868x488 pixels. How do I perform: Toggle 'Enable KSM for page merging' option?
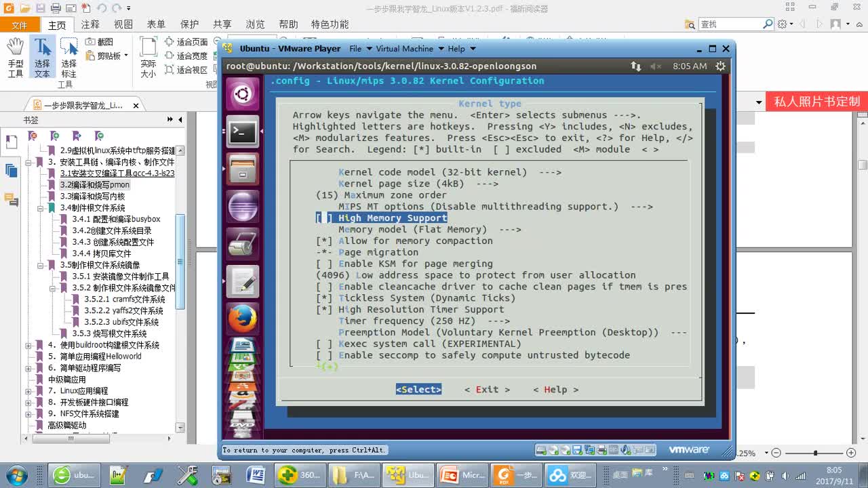324,264
